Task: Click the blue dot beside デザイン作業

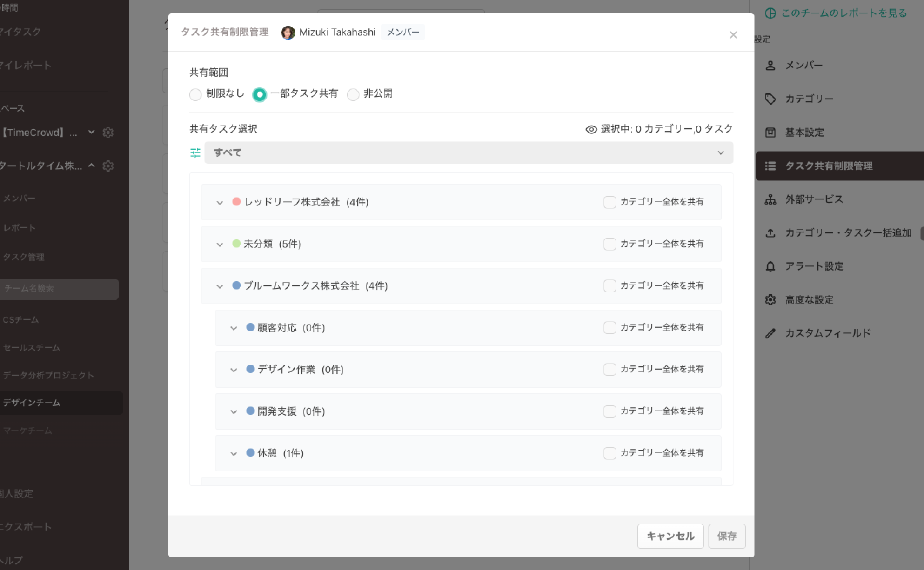Action: coord(250,369)
